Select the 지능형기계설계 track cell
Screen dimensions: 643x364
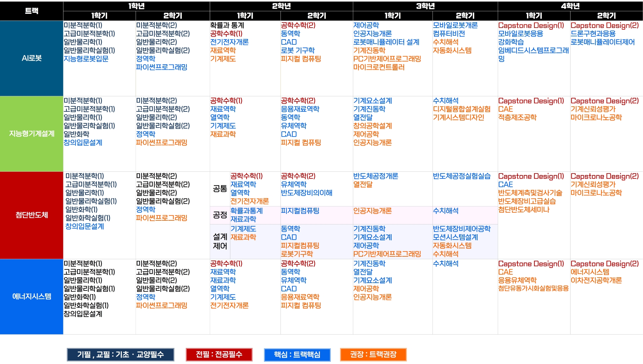pos(32,134)
